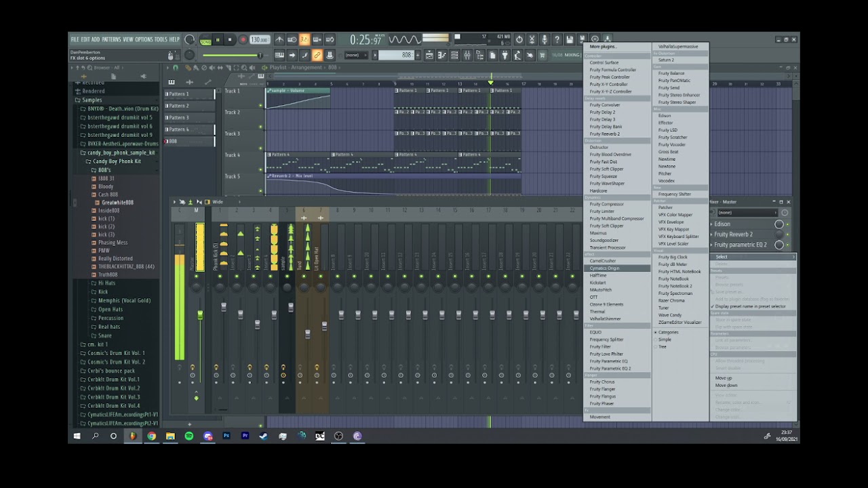Mute Track 1 in the playlist
Screen dimensions: 868x488
point(260,106)
